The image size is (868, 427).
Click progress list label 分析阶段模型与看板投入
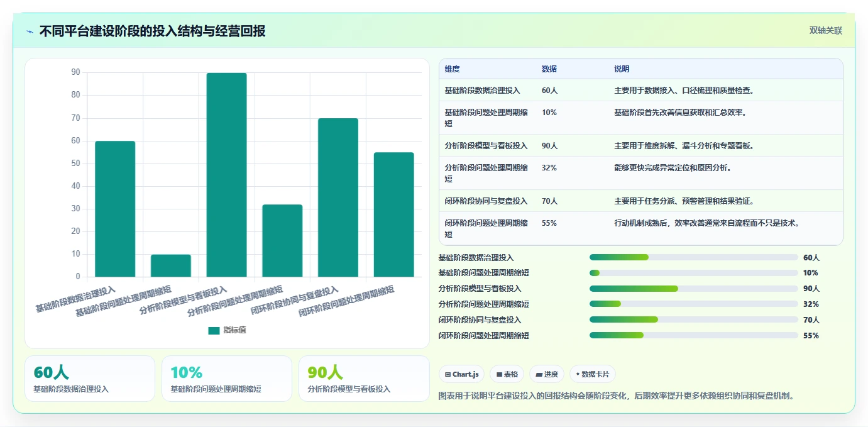[x=480, y=289]
